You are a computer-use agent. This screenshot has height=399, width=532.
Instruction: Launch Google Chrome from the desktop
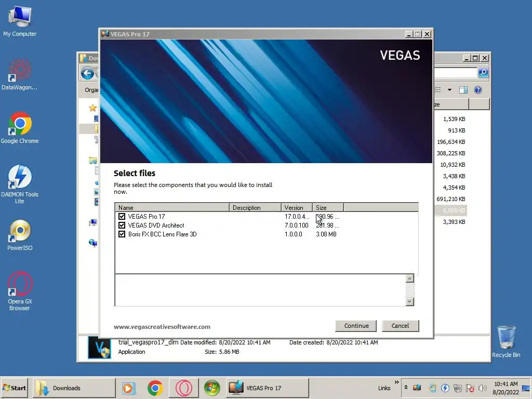20,128
